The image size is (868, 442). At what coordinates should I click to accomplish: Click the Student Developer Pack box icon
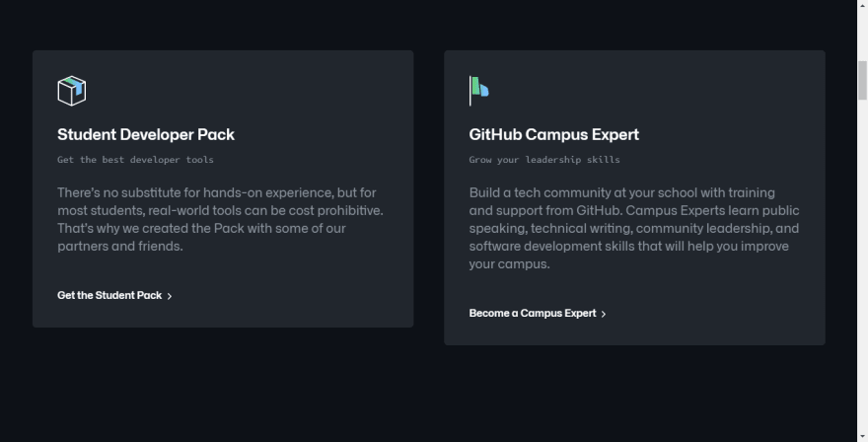[x=72, y=91]
